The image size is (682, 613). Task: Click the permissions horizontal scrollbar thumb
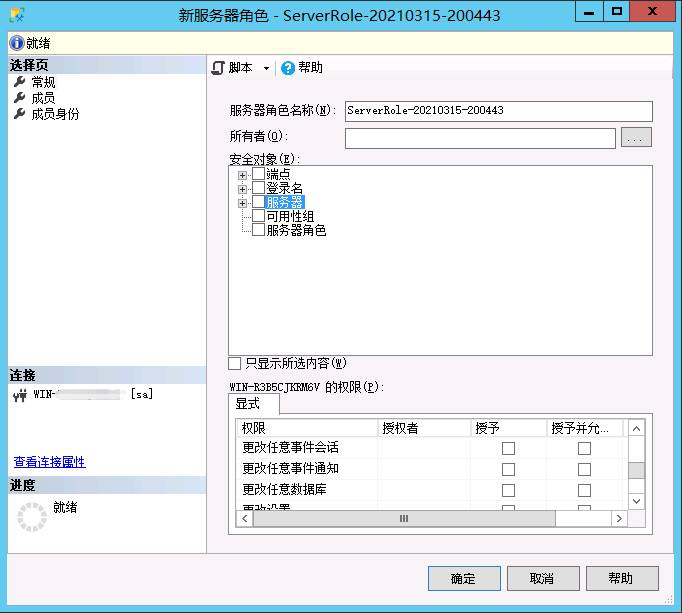click(x=404, y=518)
